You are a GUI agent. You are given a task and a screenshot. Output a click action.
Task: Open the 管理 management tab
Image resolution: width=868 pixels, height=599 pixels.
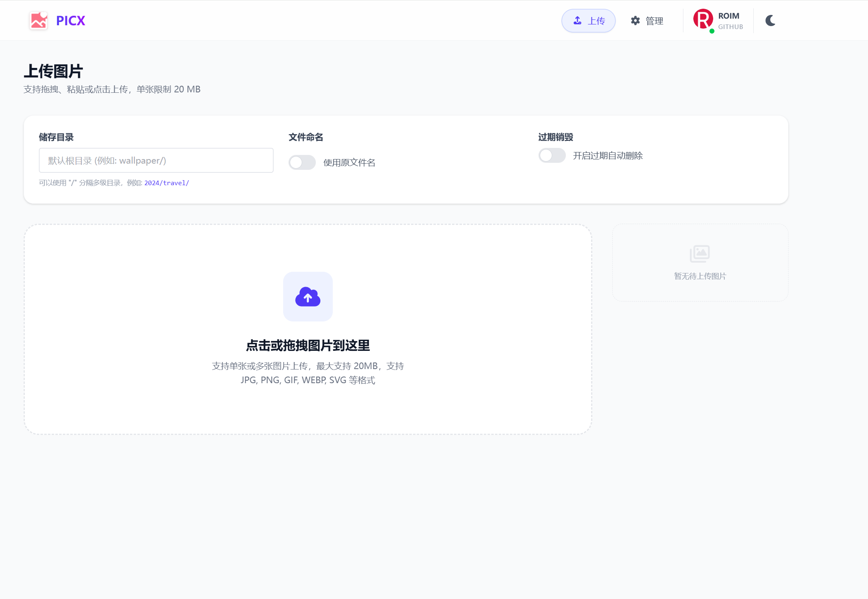point(647,21)
